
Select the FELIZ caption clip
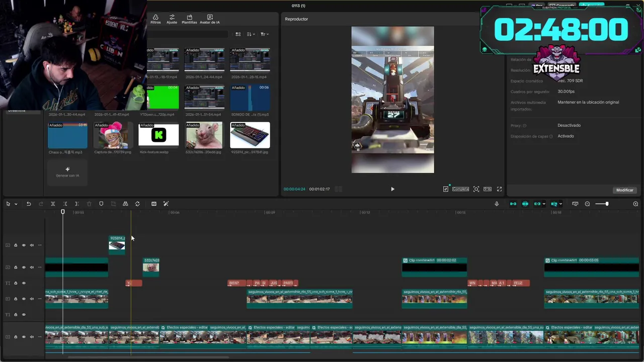pos(520,283)
